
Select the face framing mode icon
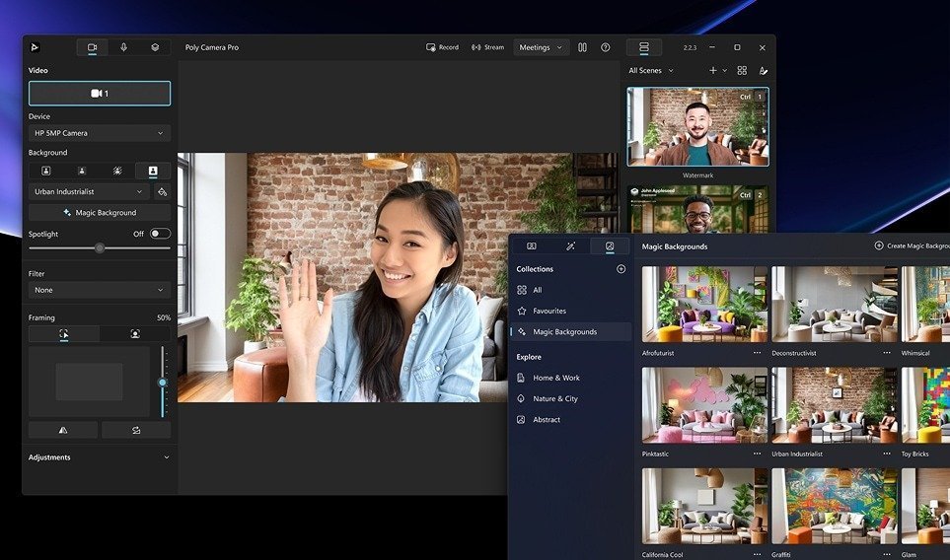[x=135, y=333]
